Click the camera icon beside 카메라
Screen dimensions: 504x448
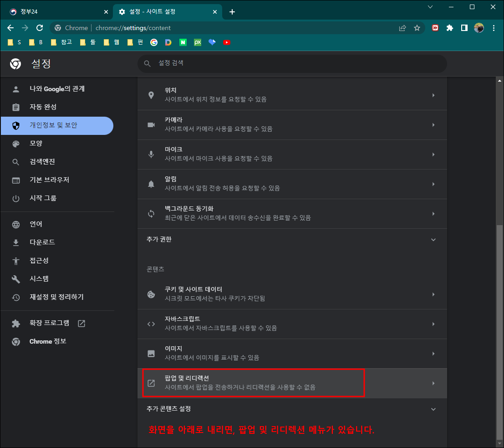[151, 125]
